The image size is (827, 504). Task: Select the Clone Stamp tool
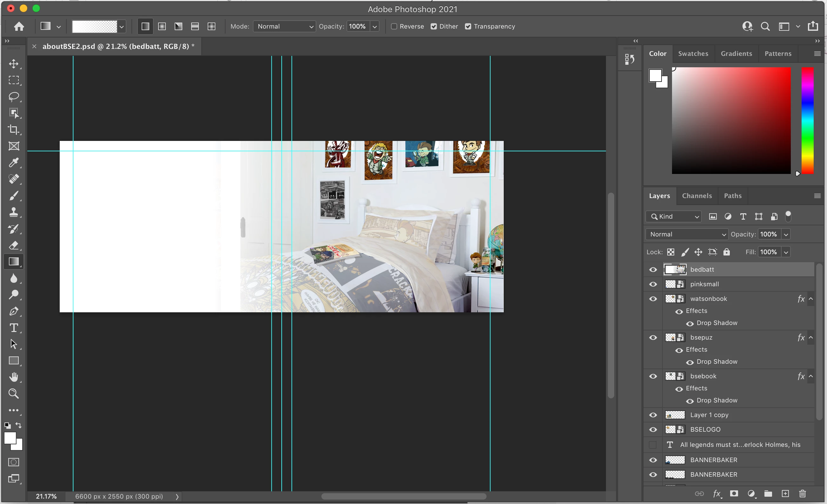[14, 212]
